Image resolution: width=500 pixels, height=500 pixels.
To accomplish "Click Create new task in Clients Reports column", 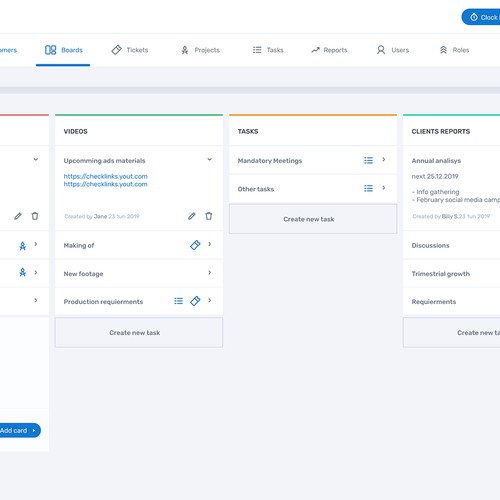I will coord(452,333).
